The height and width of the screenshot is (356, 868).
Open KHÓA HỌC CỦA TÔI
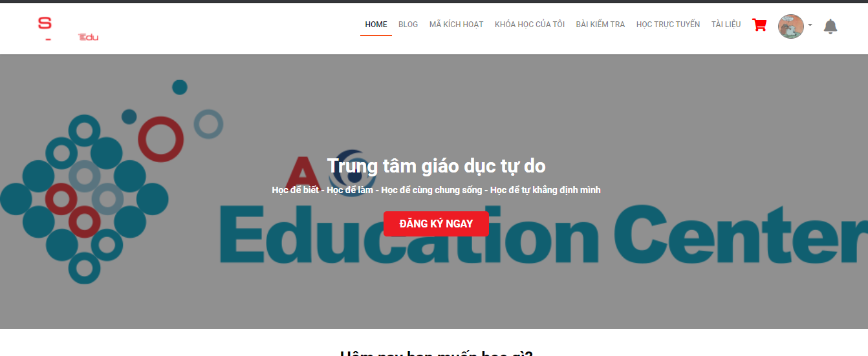(x=530, y=25)
